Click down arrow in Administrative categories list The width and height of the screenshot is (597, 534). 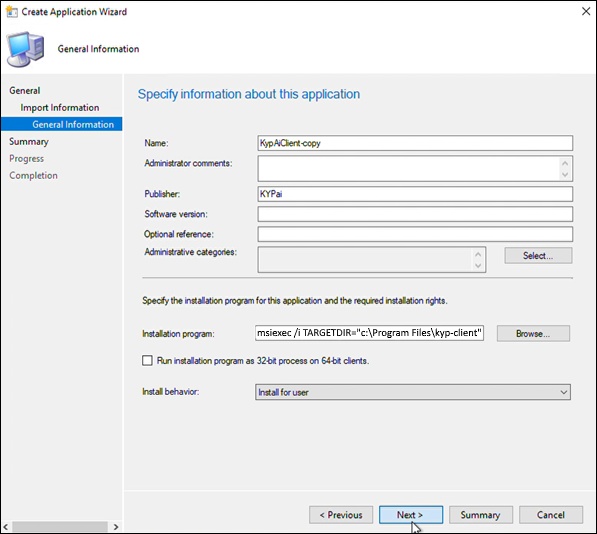[478, 265]
